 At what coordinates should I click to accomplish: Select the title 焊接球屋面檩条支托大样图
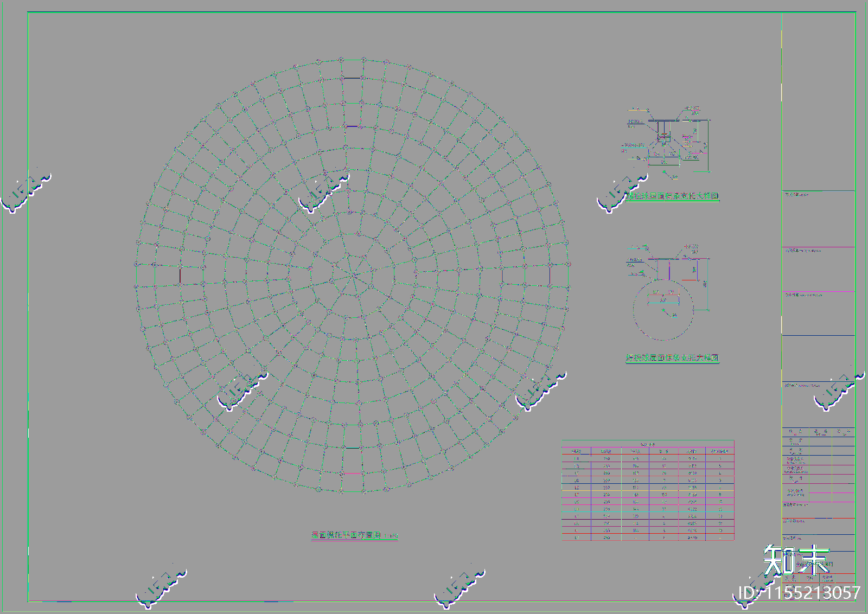coord(672,357)
